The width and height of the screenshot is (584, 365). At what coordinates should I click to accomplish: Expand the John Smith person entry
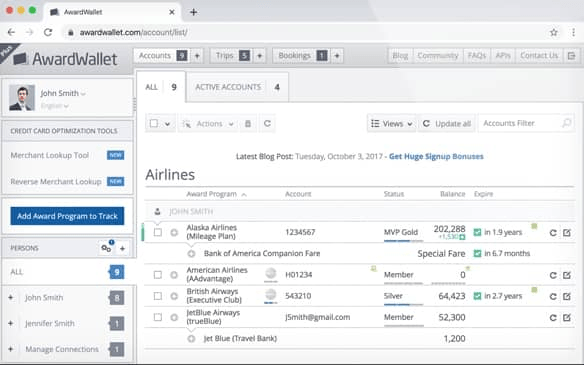click(x=10, y=298)
